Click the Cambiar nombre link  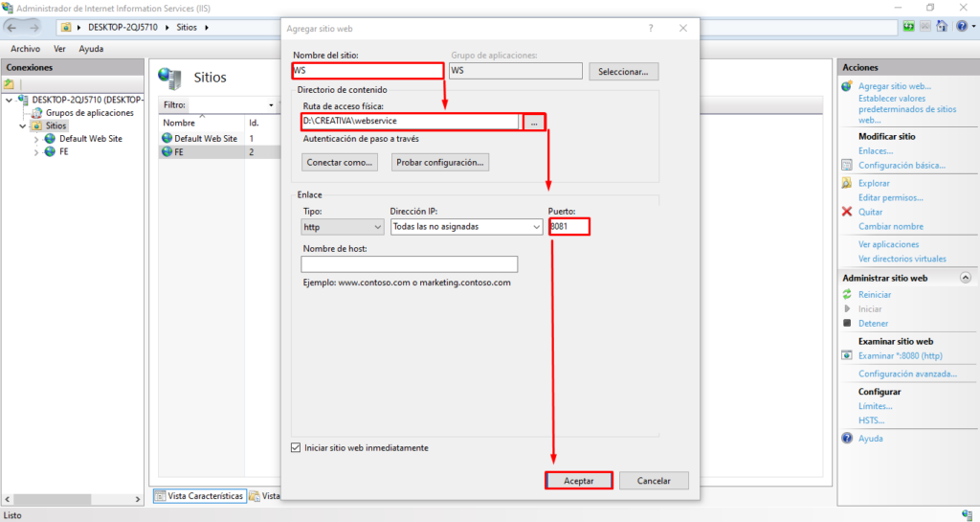891,226
